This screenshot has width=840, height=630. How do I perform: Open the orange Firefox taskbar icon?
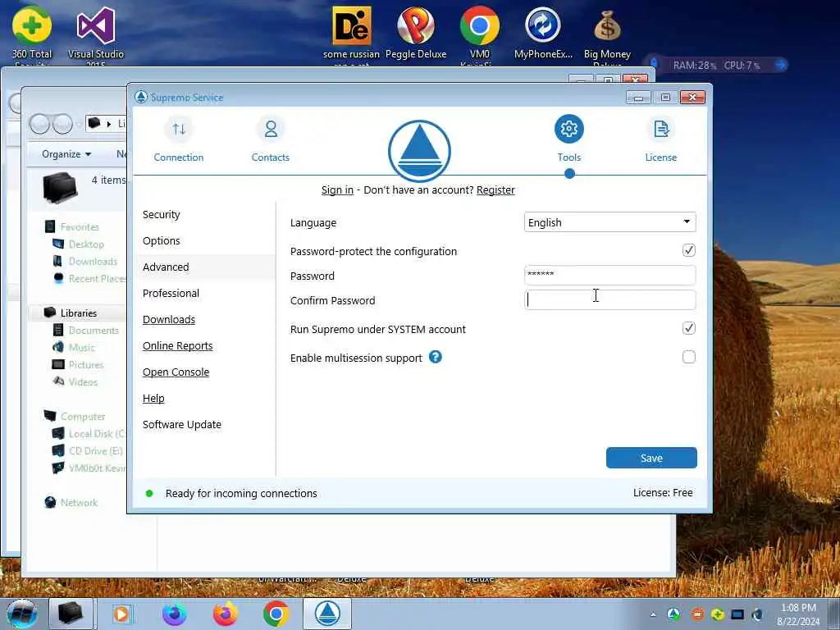[226, 614]
